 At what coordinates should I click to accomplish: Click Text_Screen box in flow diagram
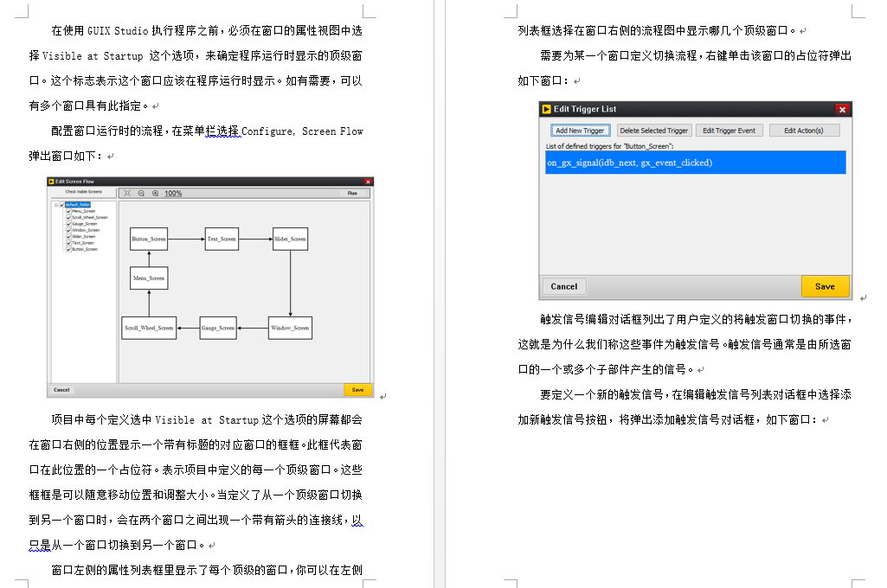coord(222,240)
